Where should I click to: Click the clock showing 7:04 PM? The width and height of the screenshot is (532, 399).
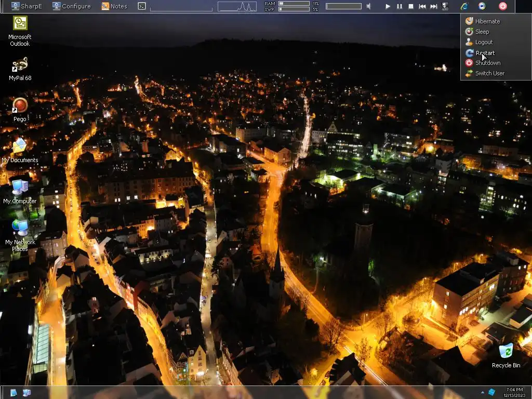click(x=514, y=393)
